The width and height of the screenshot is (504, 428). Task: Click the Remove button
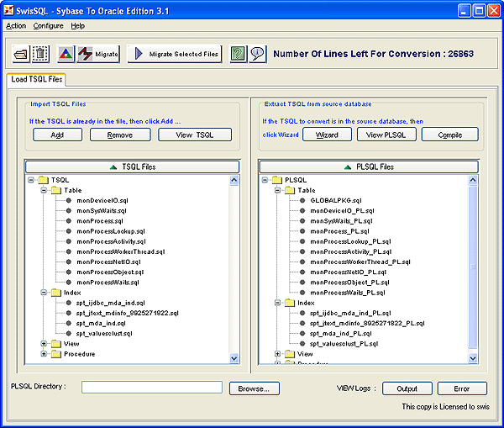120,135
